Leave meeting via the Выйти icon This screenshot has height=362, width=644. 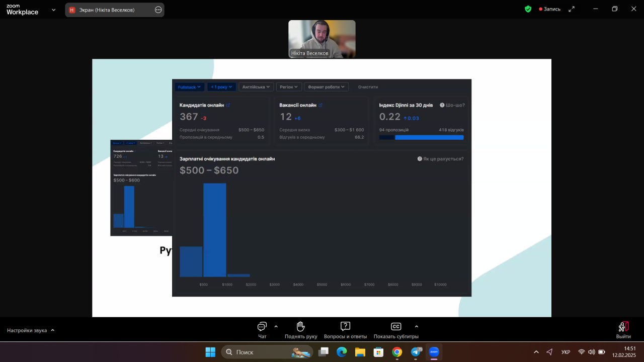623,327
